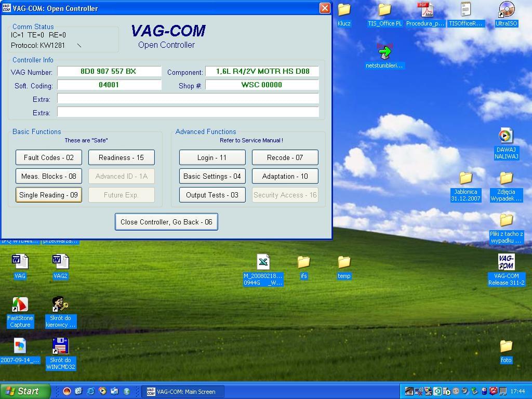Start Basic Settings - 04
Image resolution: width=532 pixels, height=399 pixels.
[x=212, y=176]
